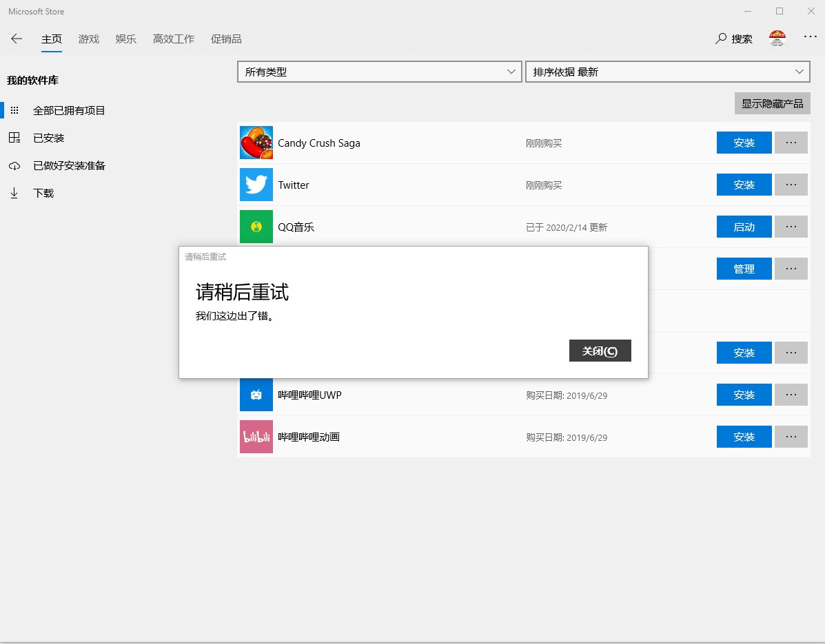Open the user profile avatar
The width and height of the screenshot is (825, 644).
coord(777,39)
